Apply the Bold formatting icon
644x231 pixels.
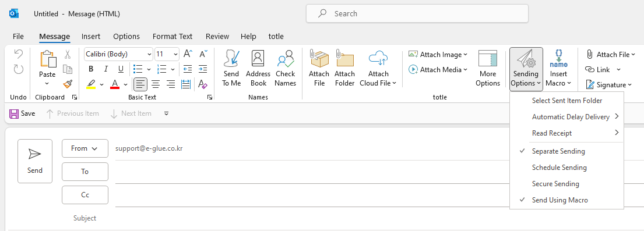coord(91,69)
